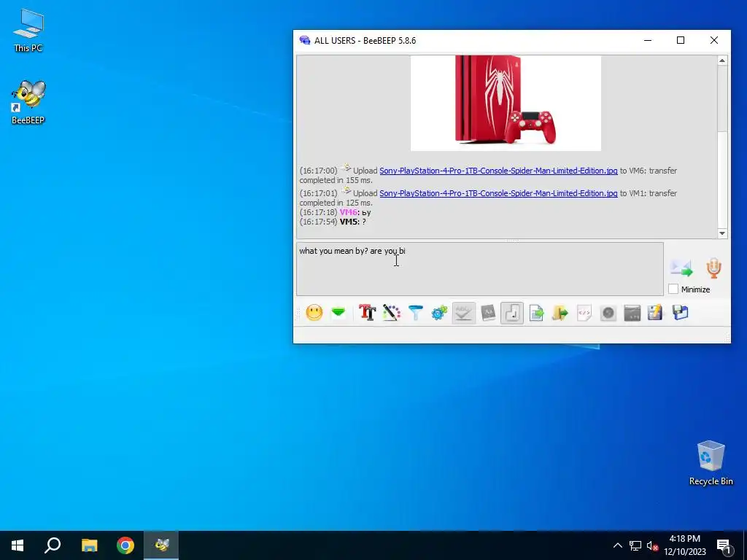This screenshot has height=560, width=747.
Task: Toggle word completer dictionary icon
Action: point(488,313)
